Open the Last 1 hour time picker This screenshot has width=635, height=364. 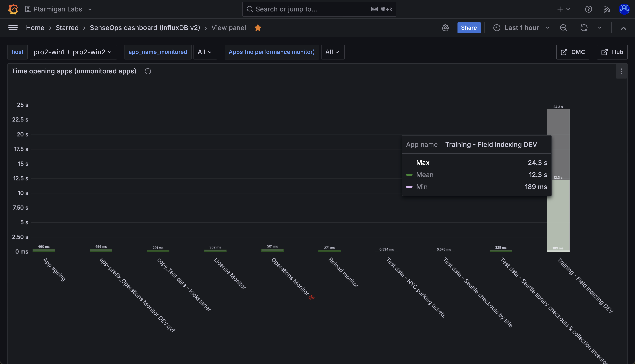[x=521, y=28]
